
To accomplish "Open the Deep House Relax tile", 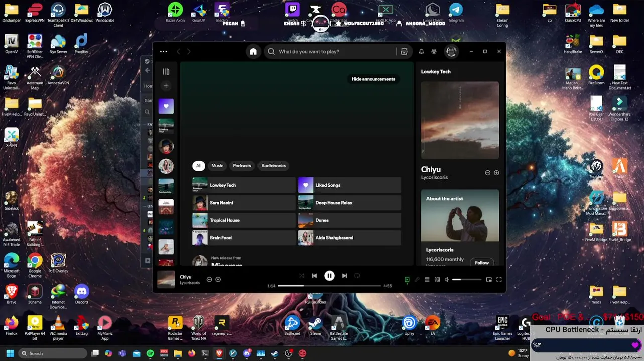I will [x=349, y=203].
